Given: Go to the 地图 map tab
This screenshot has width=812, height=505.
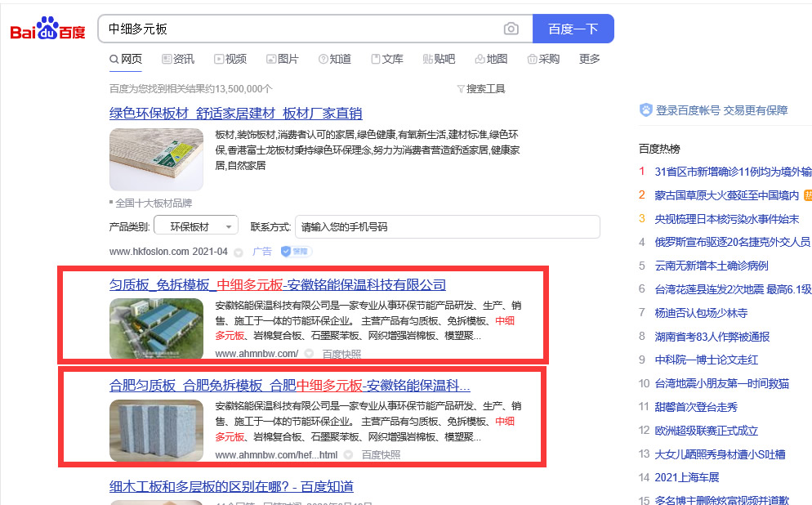Looking at the screenshot, I should coord(491,59).
